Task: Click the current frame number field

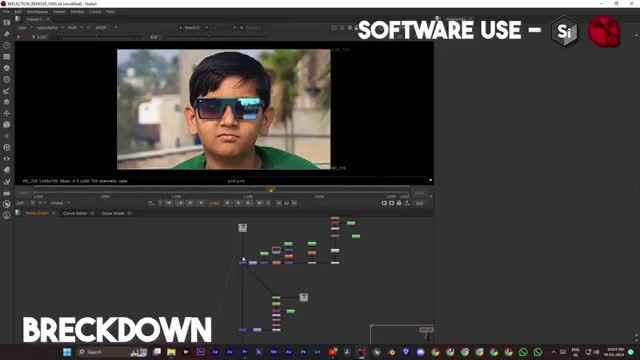Action: pos(214,203)
